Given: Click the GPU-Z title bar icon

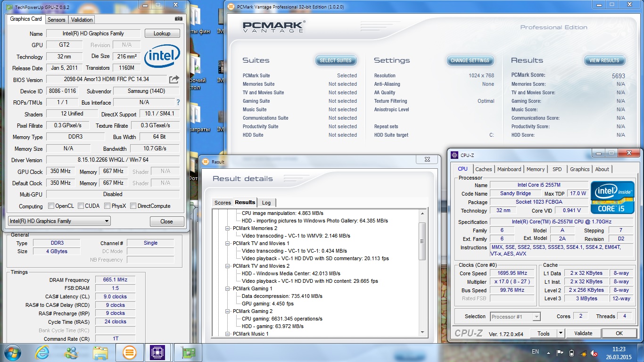Looking at the screenshot, I should point(9,7).
